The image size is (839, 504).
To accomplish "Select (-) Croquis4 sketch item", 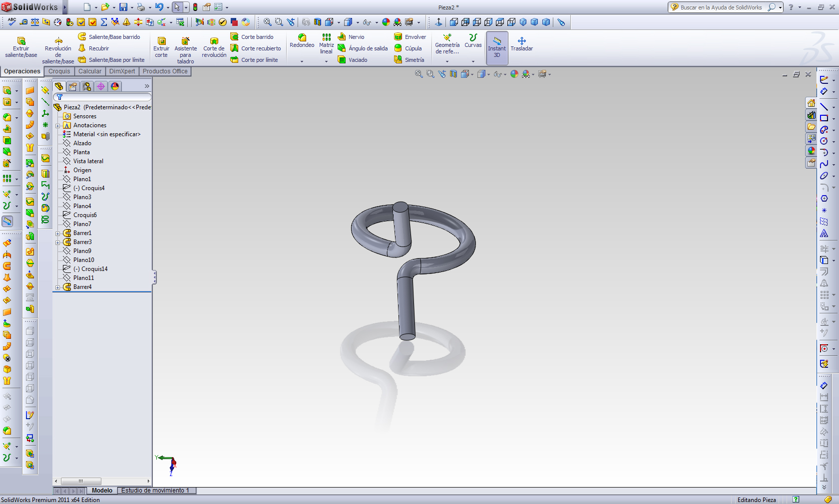I will (x=84, y=188).
